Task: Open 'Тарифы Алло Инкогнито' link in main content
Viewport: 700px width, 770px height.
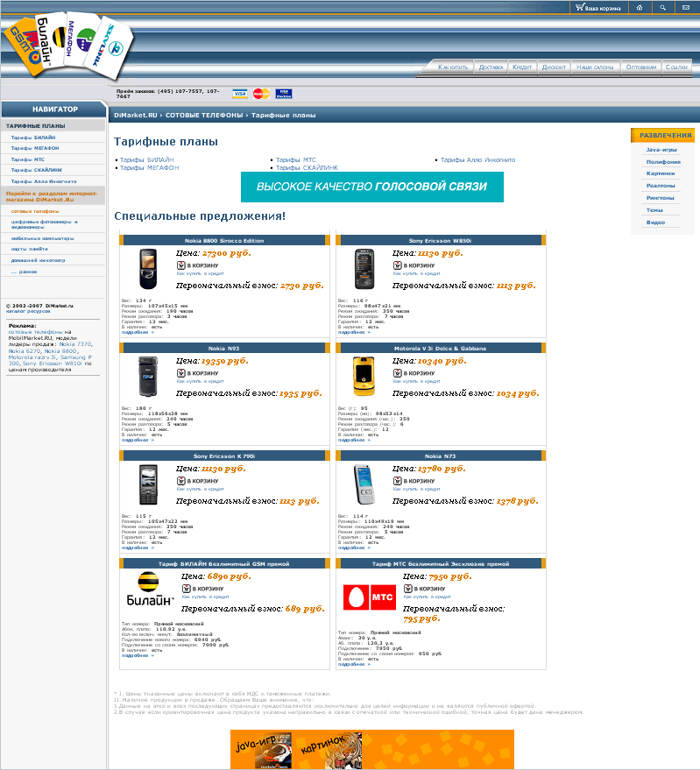Action: [477, 160]
